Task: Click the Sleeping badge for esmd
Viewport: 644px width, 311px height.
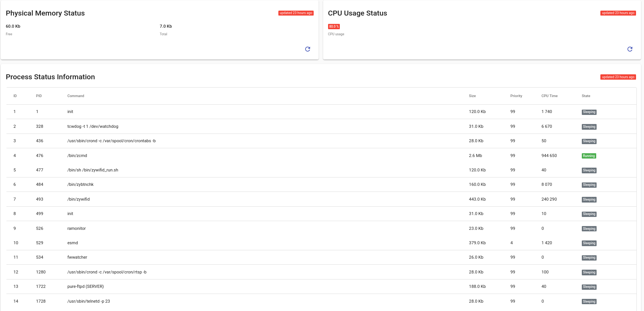Action: pos(589,243)
